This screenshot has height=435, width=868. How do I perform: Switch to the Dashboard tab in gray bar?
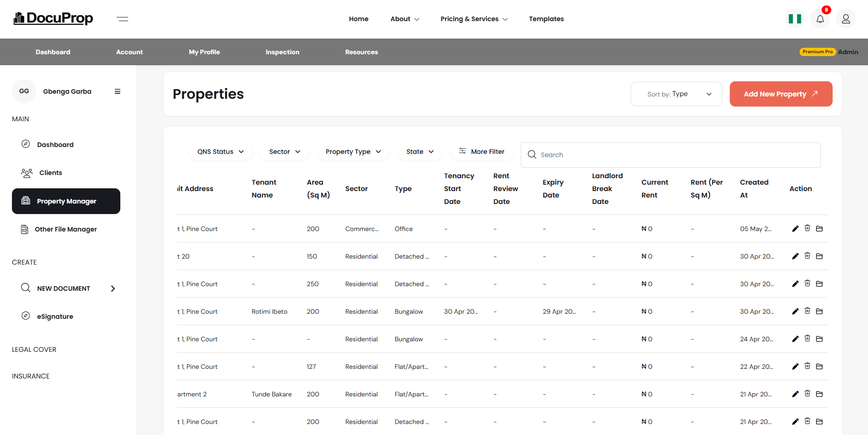click(x=53, y=52)
